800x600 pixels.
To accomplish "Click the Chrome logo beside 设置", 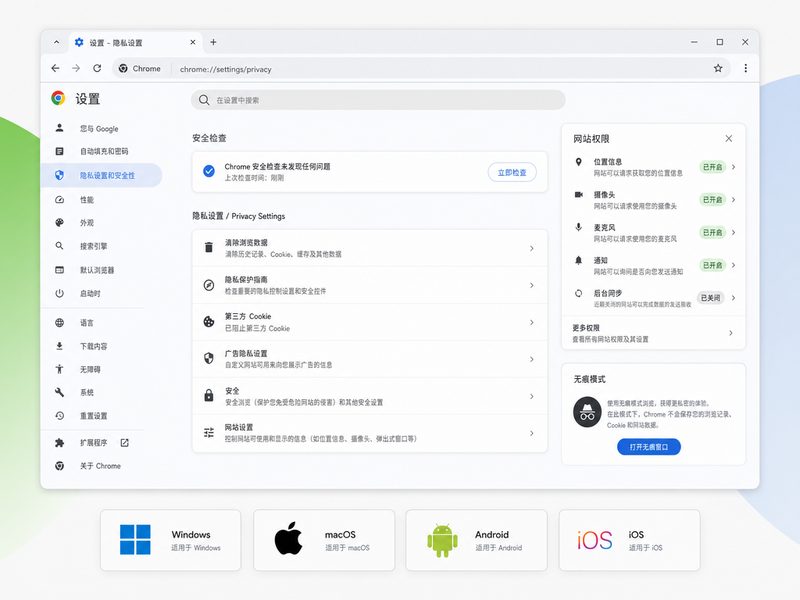I will tap(58, 98).
